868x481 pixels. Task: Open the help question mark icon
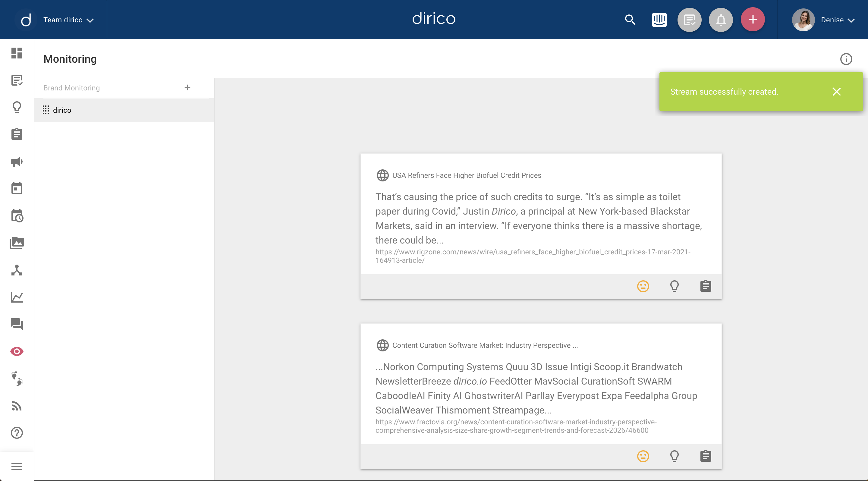[x=17, y=433]
